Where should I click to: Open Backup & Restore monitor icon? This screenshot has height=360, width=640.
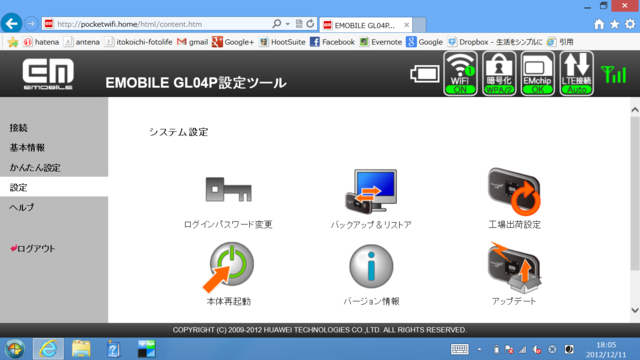[x=371, y=191]
